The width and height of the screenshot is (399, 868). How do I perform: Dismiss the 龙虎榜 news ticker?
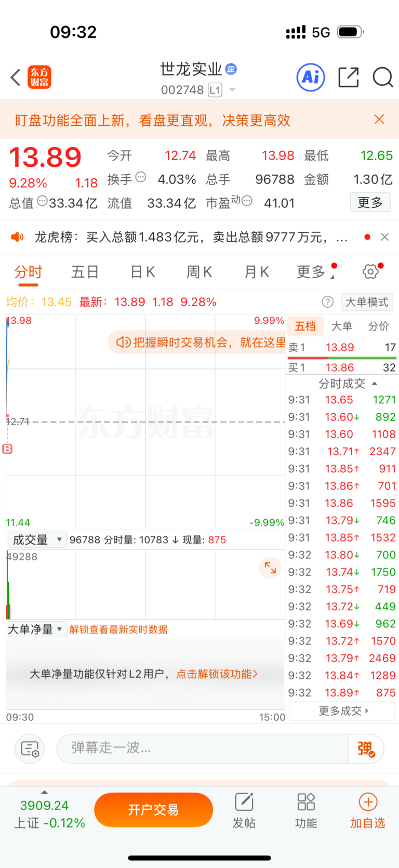[385, 237]
